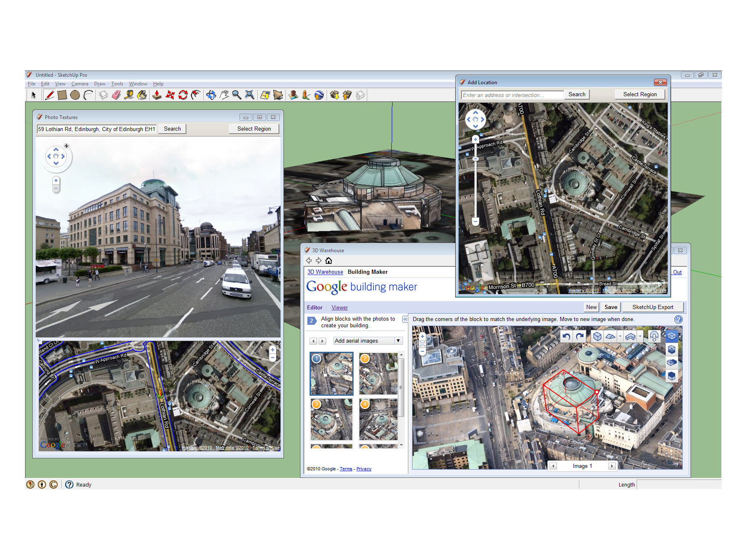Pick the Circle drawing tool
The image size is (747, 560).
point(75,95)
